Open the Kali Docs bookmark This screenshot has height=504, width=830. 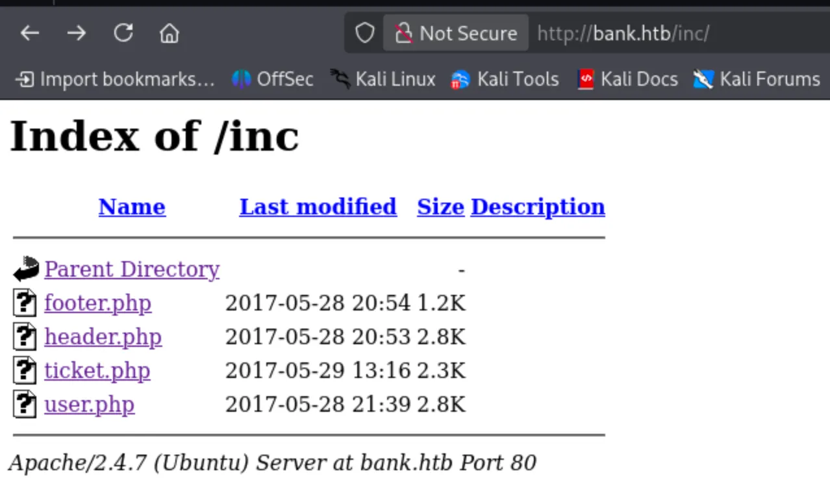coord(627,79)
